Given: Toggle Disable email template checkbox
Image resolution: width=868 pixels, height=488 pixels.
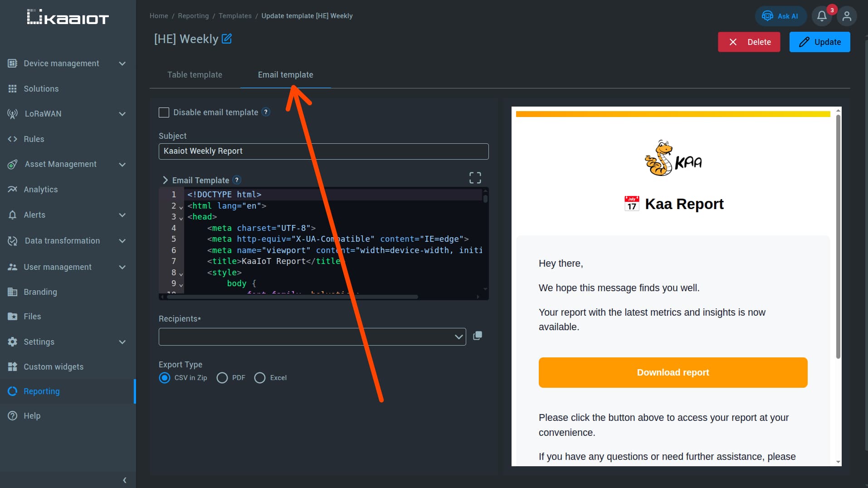Looking at the screenshot, I should (x=164, y=112).
